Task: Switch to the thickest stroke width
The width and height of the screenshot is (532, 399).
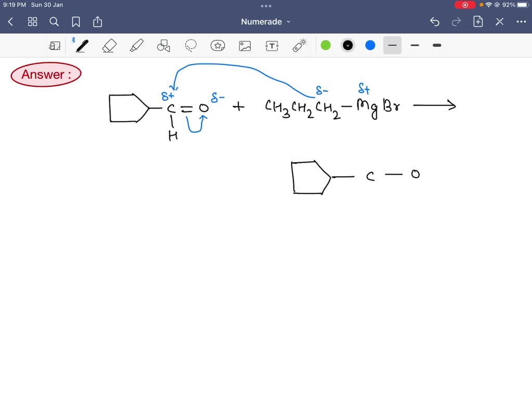Action: click(x=436, y=46)
